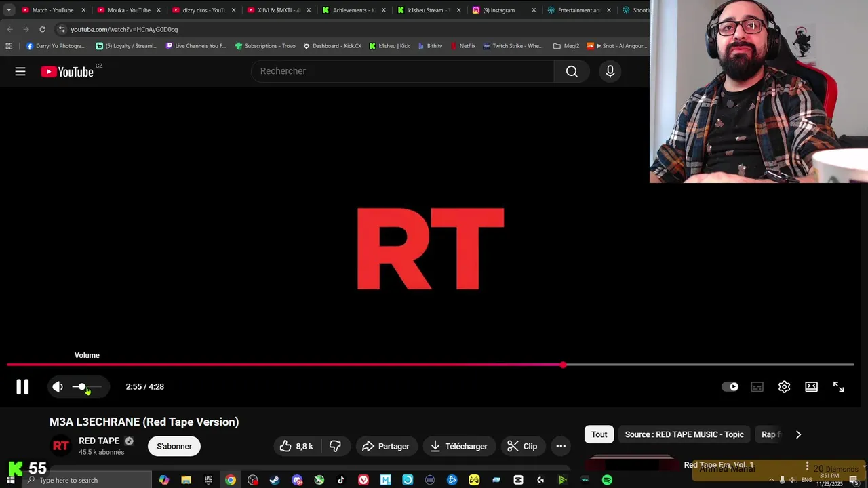The width and height of the screenshot is (868, 488).
Task: Dislike the video
Action: pos(335,446)
